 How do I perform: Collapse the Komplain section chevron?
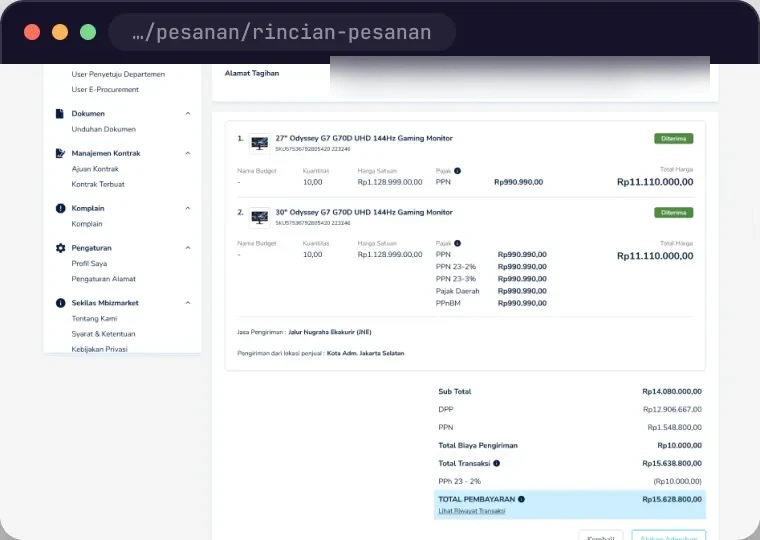point(188,208)
